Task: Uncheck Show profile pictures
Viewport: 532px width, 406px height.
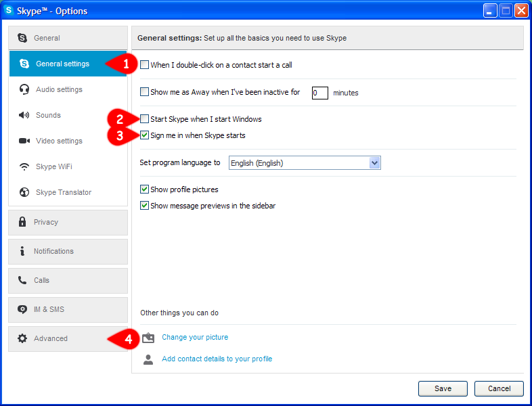Action: coord(145,189)
